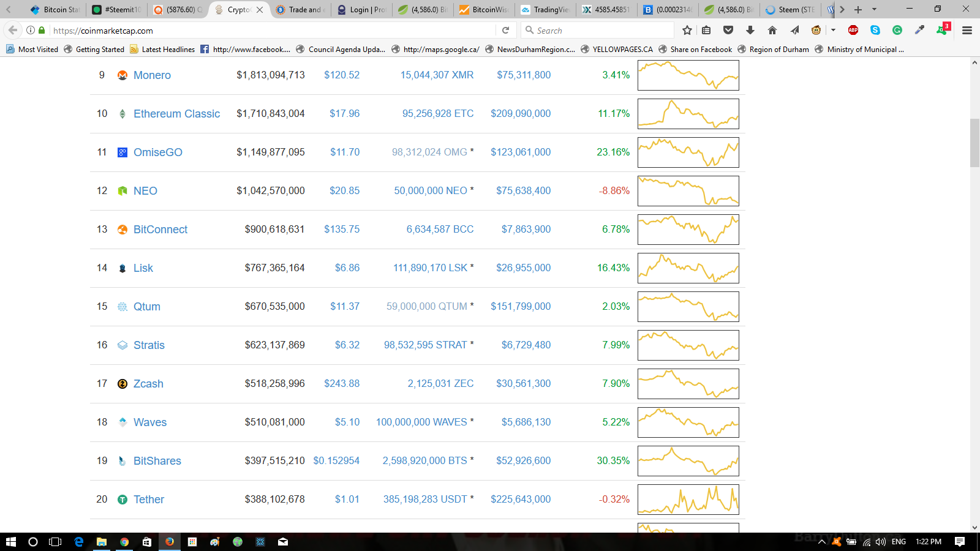Click the BitShares logo icon

coord(123,461)
